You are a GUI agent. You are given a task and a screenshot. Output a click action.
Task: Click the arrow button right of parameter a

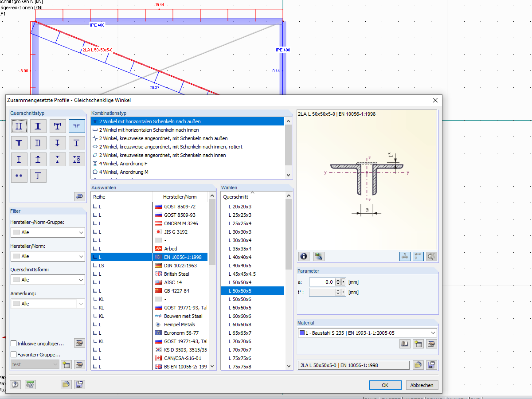[x=344, y=282]
